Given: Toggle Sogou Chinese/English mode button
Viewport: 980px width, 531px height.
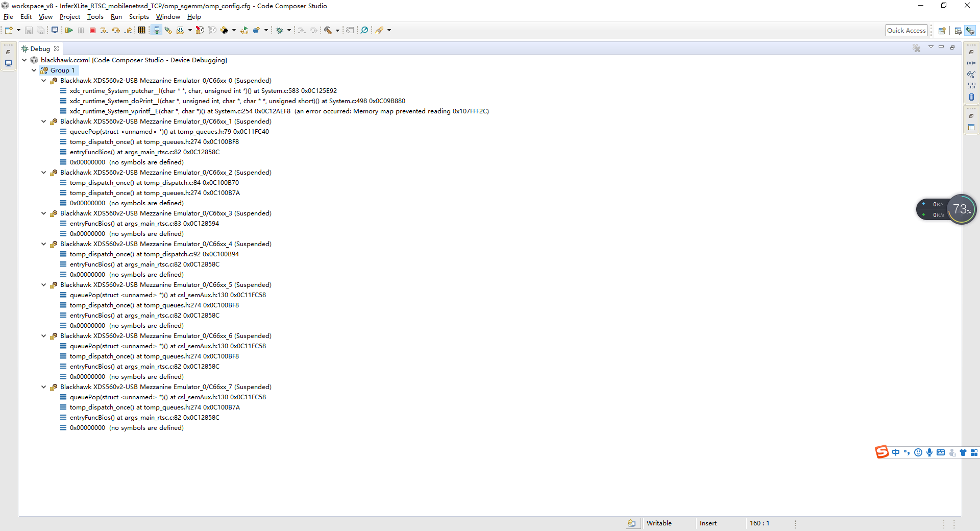Looking at the screenshot, I should pos(896,452).
